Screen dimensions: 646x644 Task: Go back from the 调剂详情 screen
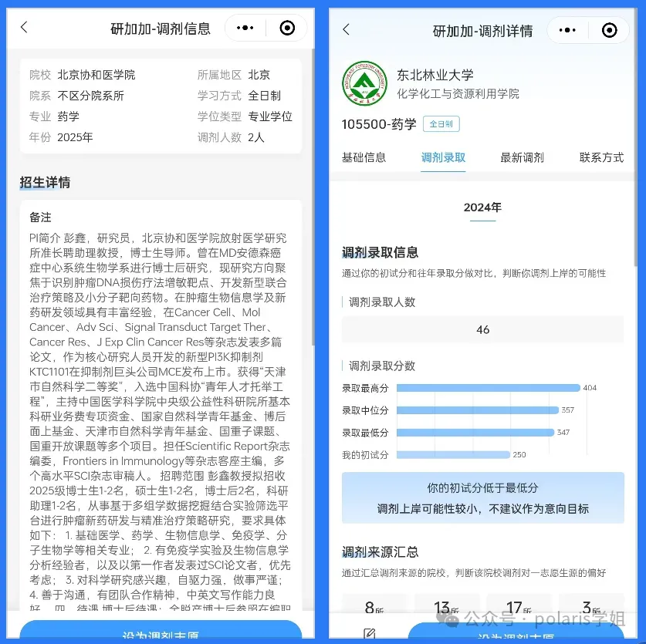click(x=346, y=29)
